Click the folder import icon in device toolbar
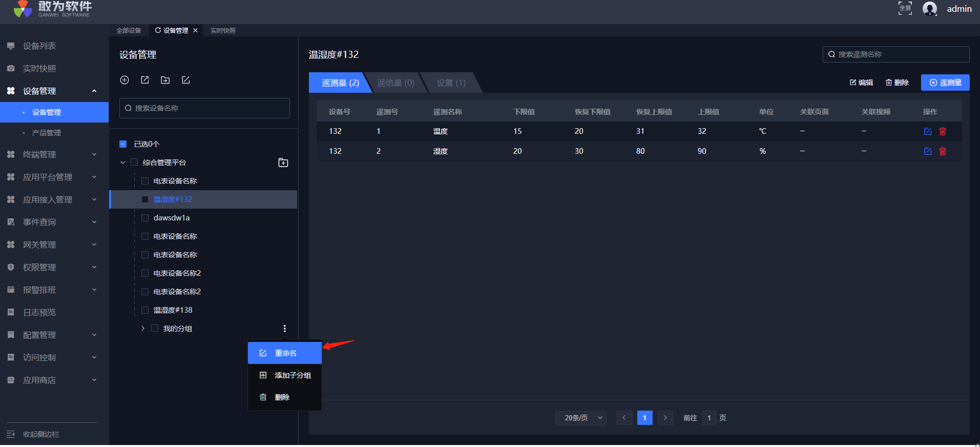Image resolution: width=980 pixels, height=447 pixels. tap(165, 80)
